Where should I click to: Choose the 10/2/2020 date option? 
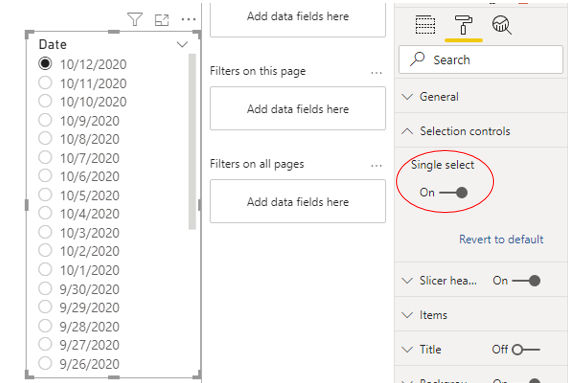coord(79,250)
